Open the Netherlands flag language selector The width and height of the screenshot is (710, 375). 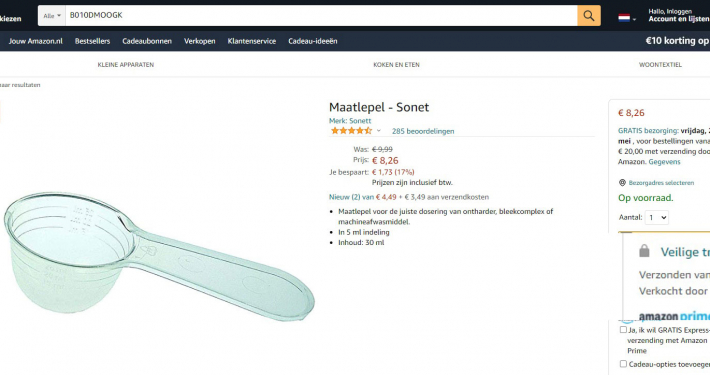tap(627, 18)
